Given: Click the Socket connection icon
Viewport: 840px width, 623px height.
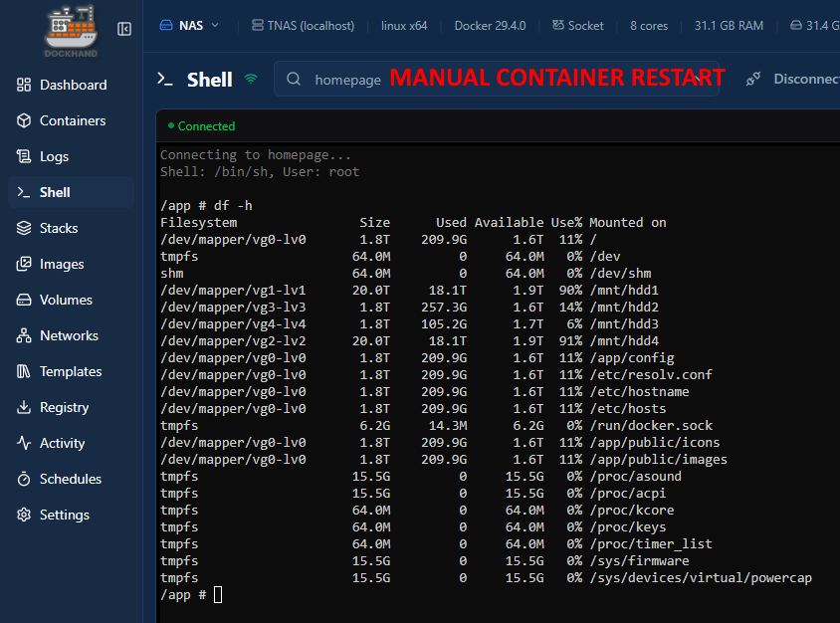Looking at the screenshot, I should click(x=558, y=25).
